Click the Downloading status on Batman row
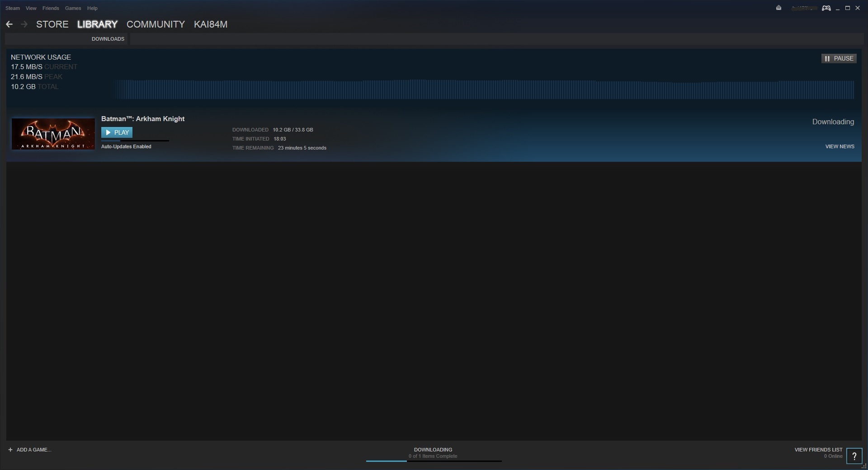Screen dimensions: 868x470 coord(833,122)
